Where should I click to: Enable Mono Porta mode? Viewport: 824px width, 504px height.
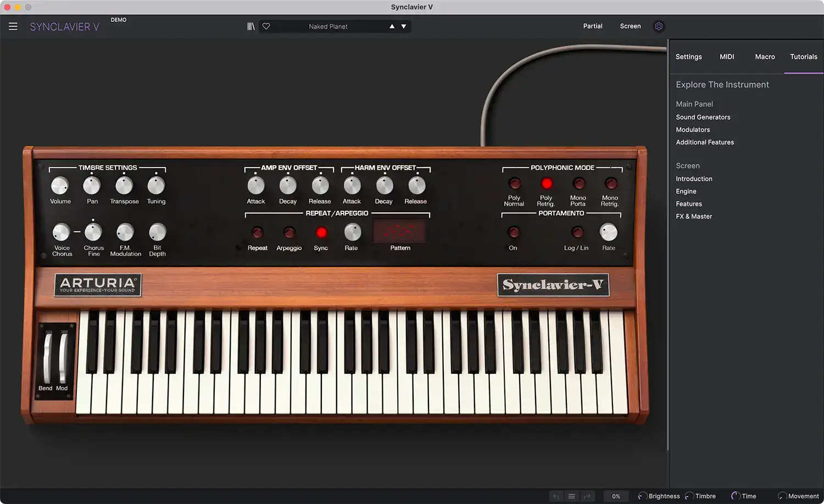point(578,183)
